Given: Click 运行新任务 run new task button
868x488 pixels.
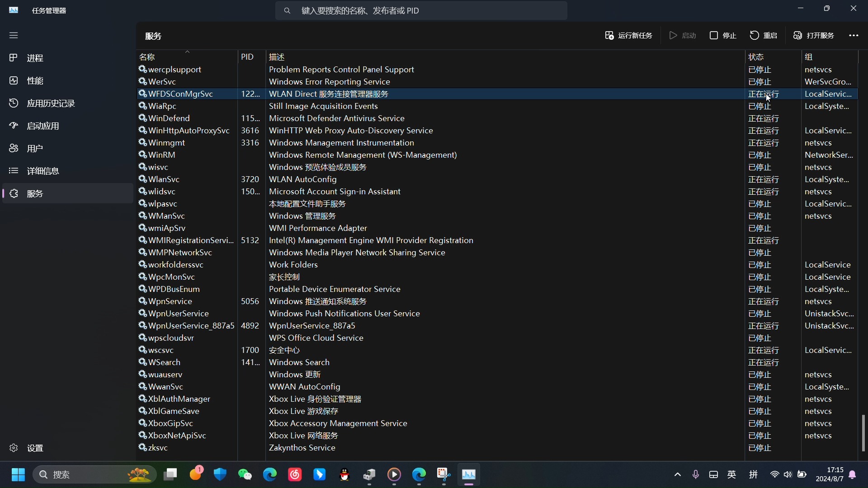Looking at the screenshot, I should pyautogui.click(x=628, y=35).
